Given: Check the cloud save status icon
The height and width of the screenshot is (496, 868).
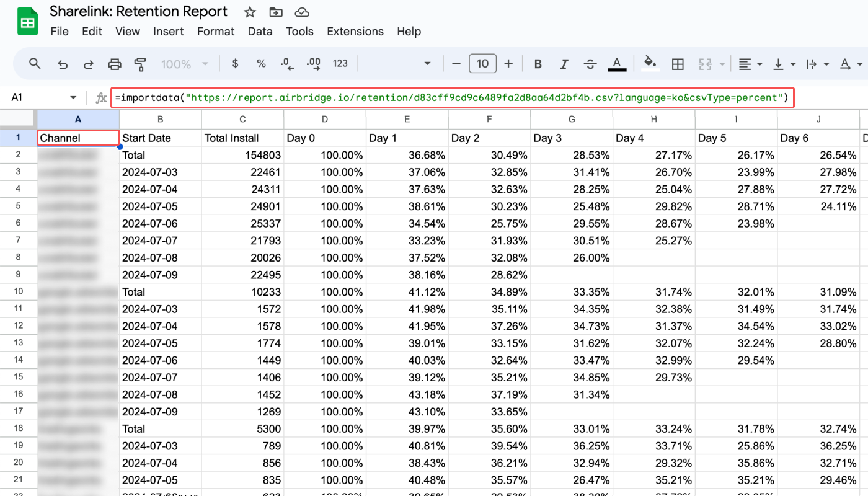Looking at the screenshot, I should tap(302, 12).
